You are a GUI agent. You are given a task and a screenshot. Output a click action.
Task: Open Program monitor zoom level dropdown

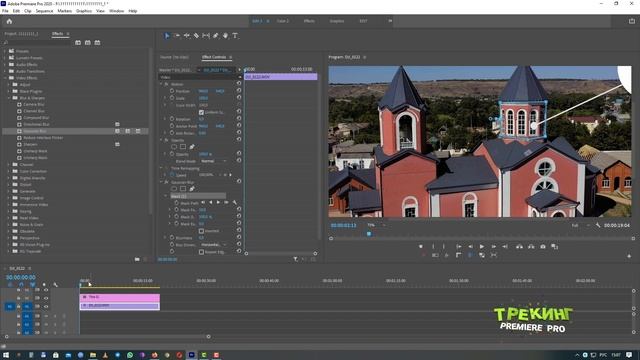tap(376, 225)
